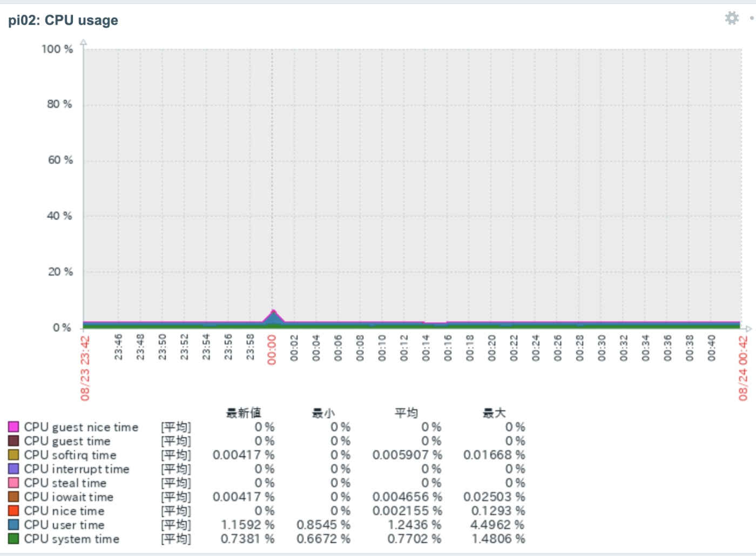
Task: Click the CPU spike peak at 00:00
Action: tap(274, 311)
